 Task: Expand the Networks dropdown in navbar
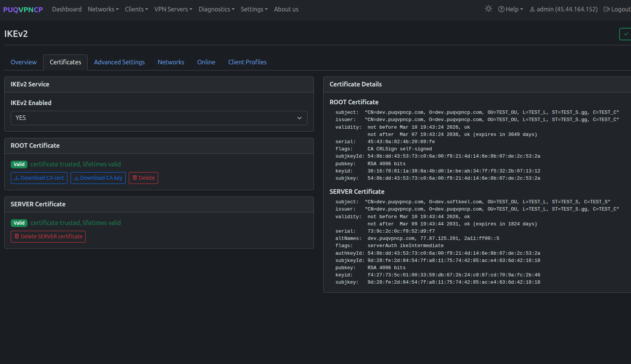click(103, 9)
